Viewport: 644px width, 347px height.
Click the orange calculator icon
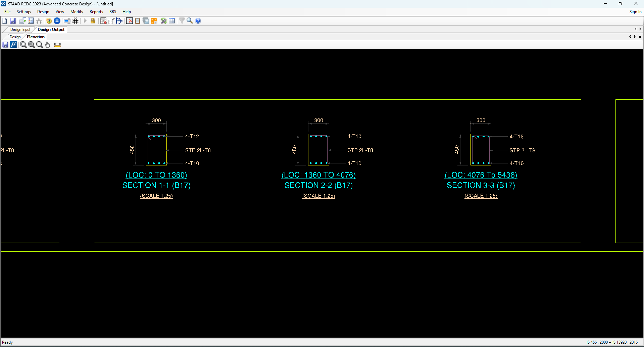point(154,21)
